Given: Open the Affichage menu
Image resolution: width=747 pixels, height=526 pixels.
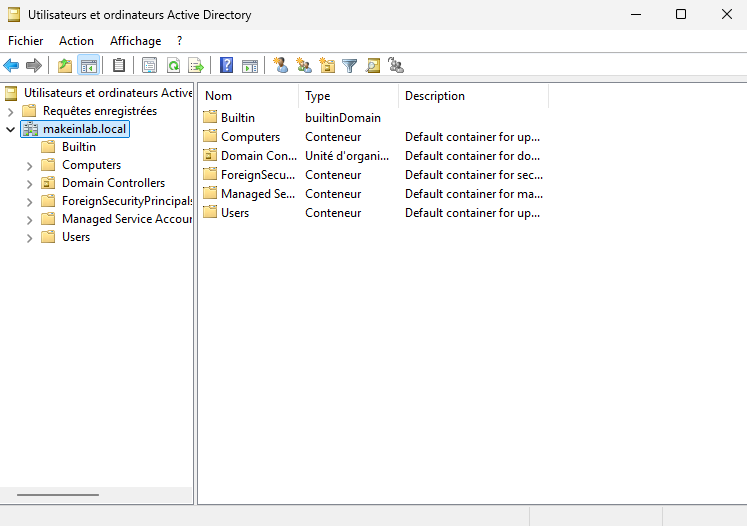Looking at the screenshot, I should (x=135, y=41).
